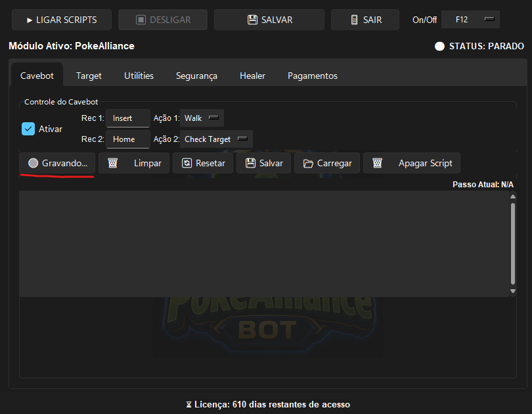Click the Carregar button

pyautogui.click(x=327, y=163)
